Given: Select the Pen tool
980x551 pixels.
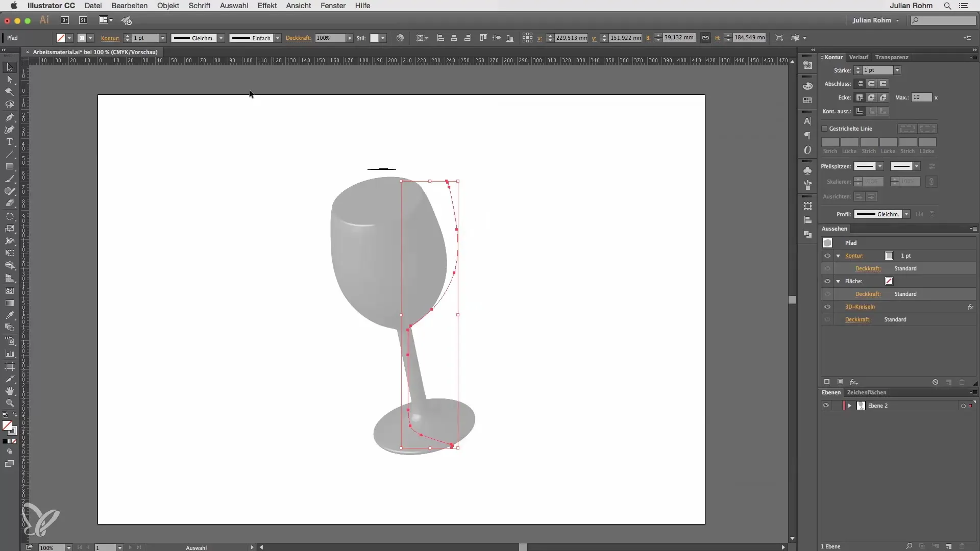Looking at the screenshot, I should (9, 117).
